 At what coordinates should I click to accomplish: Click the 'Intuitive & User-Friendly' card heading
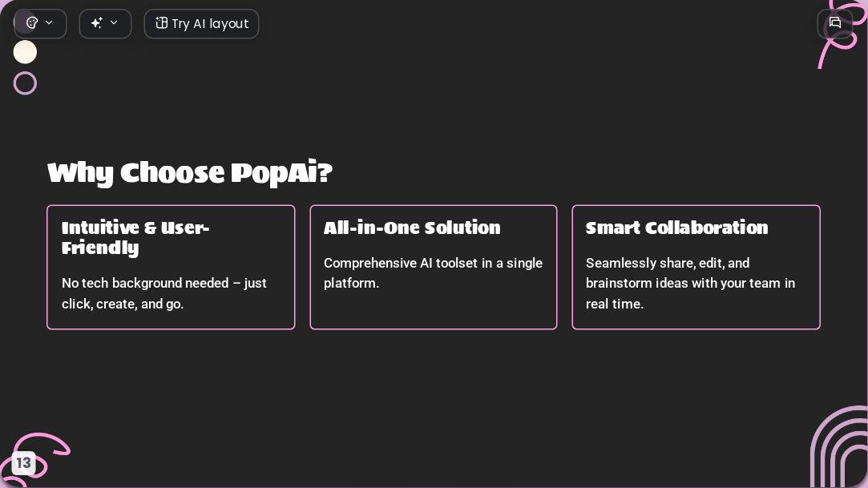click(135, 237)
